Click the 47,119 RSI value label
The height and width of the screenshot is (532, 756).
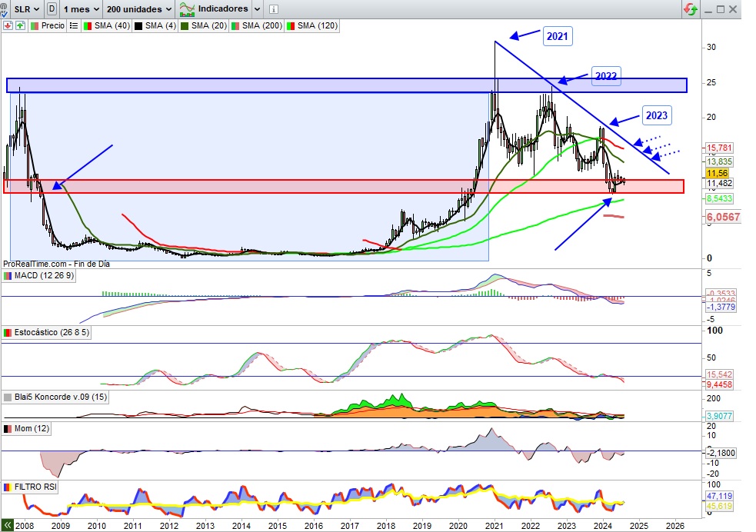[x=719, y=496]
